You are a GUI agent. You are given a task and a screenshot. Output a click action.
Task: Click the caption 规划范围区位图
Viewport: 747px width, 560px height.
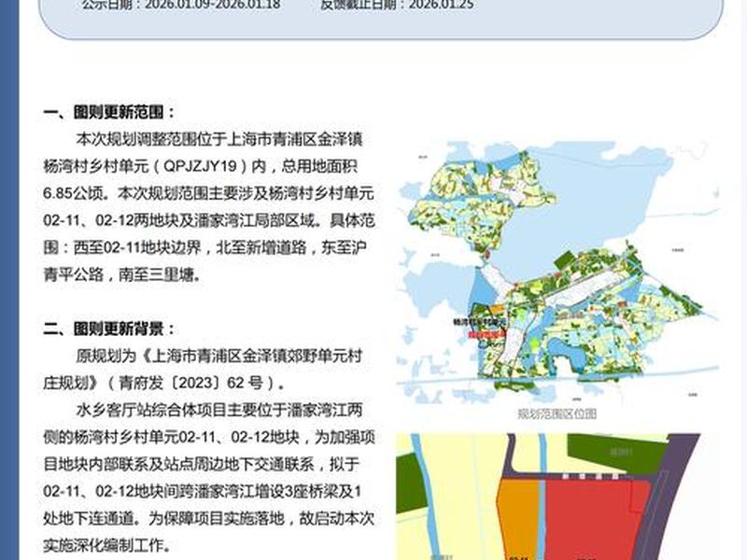(557, 413)
